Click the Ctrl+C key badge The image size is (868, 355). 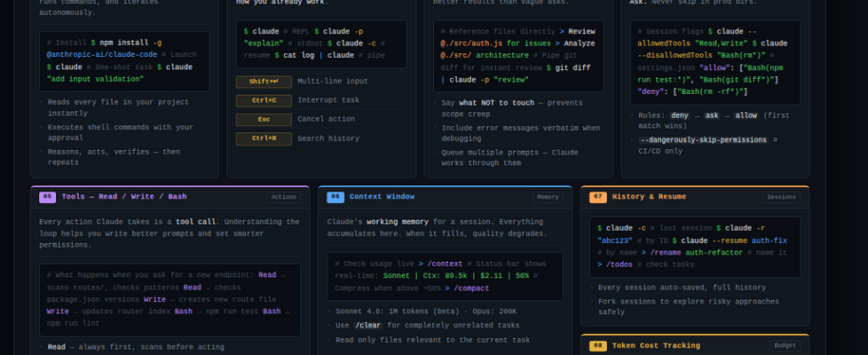(264, 100)
